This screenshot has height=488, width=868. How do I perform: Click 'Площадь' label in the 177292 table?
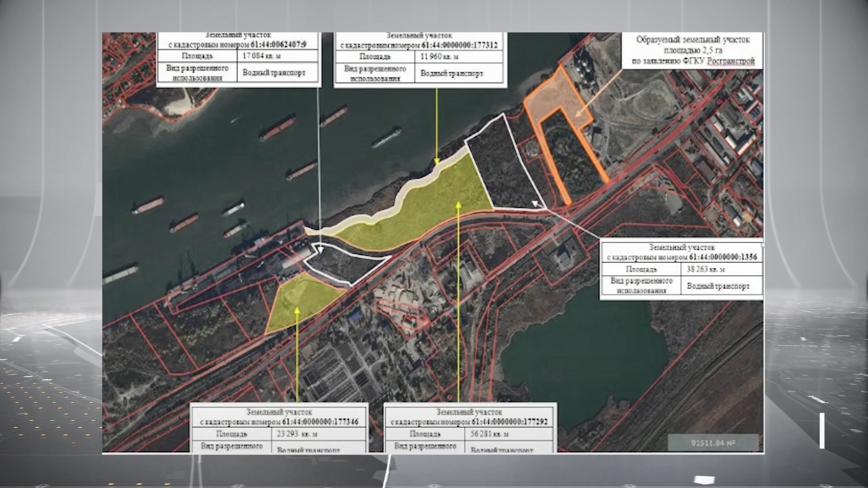click(425, 434)
